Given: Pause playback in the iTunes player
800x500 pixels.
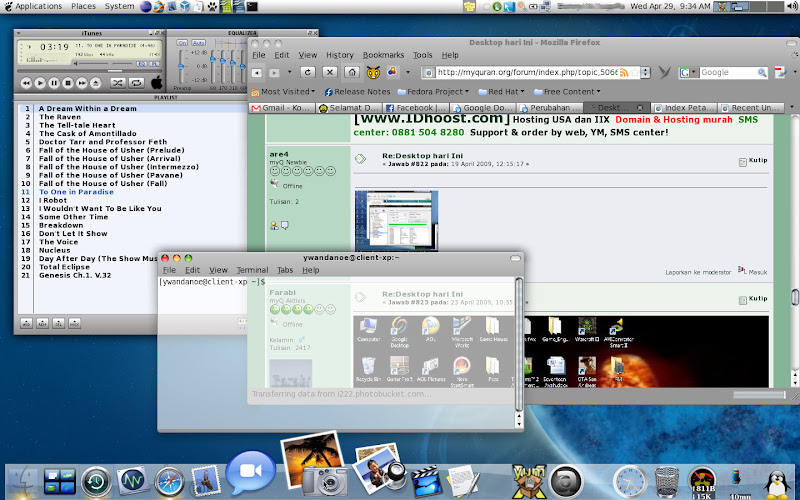Looking at the screenshot, I should coord(54,83).
